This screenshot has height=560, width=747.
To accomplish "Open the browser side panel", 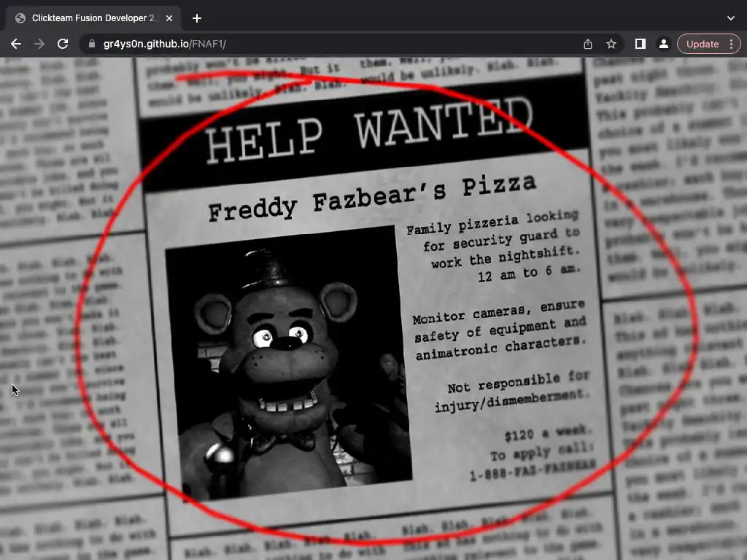I will click(640, 44).
